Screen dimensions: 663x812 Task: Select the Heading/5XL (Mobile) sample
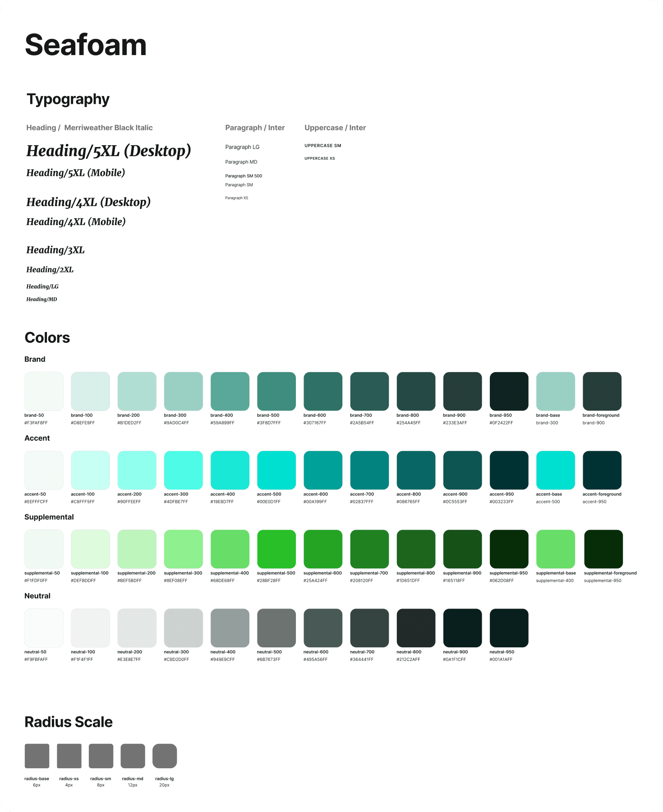point(76,173)
